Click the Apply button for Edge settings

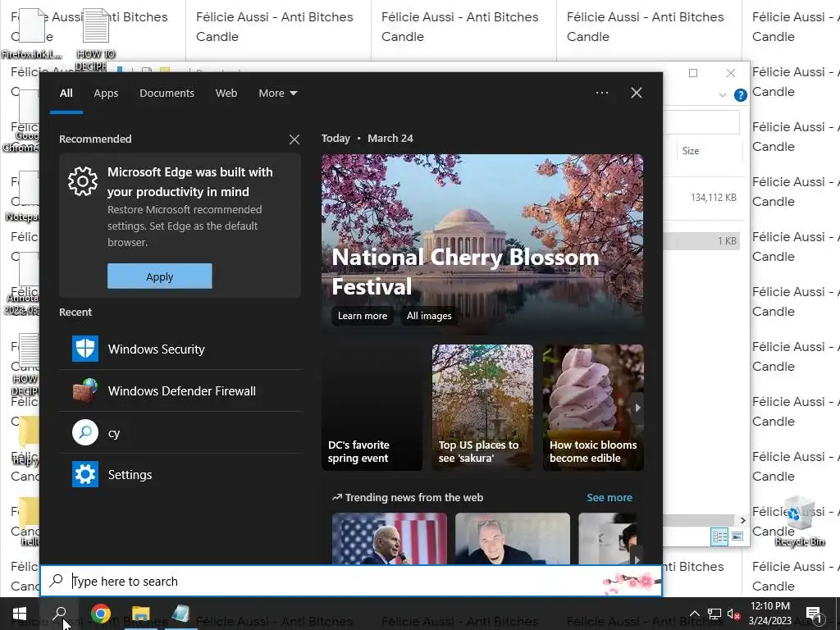(x=160, y=276)
